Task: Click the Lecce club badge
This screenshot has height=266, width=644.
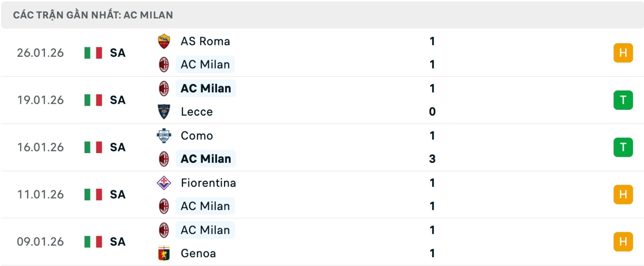Action: tap(164, 112)
